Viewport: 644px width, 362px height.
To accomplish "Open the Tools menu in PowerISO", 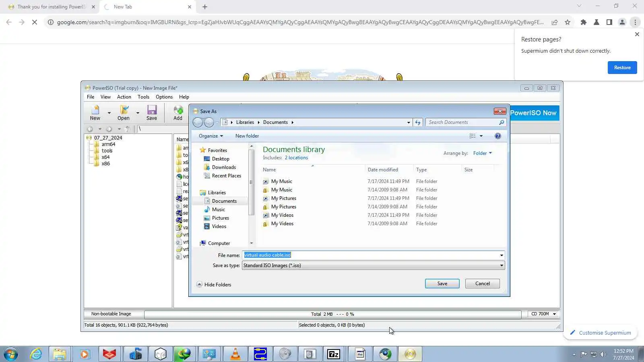I will pos(143,97).
